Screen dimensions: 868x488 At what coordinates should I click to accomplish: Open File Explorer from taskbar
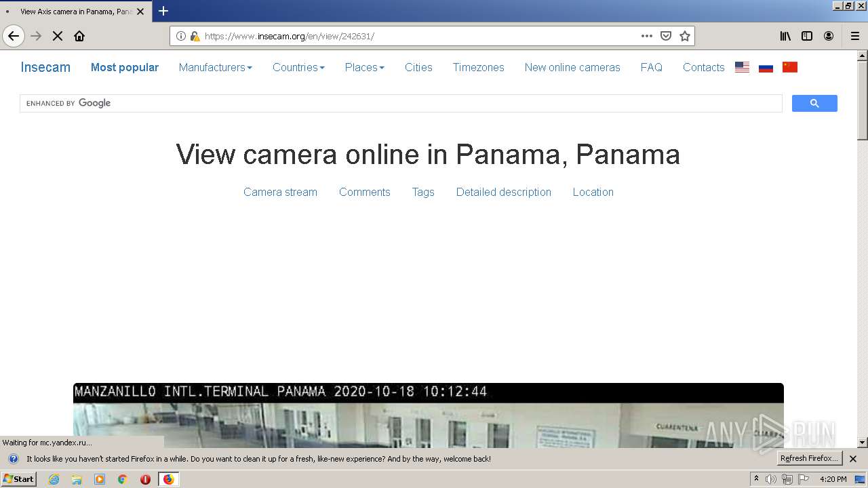77,479
